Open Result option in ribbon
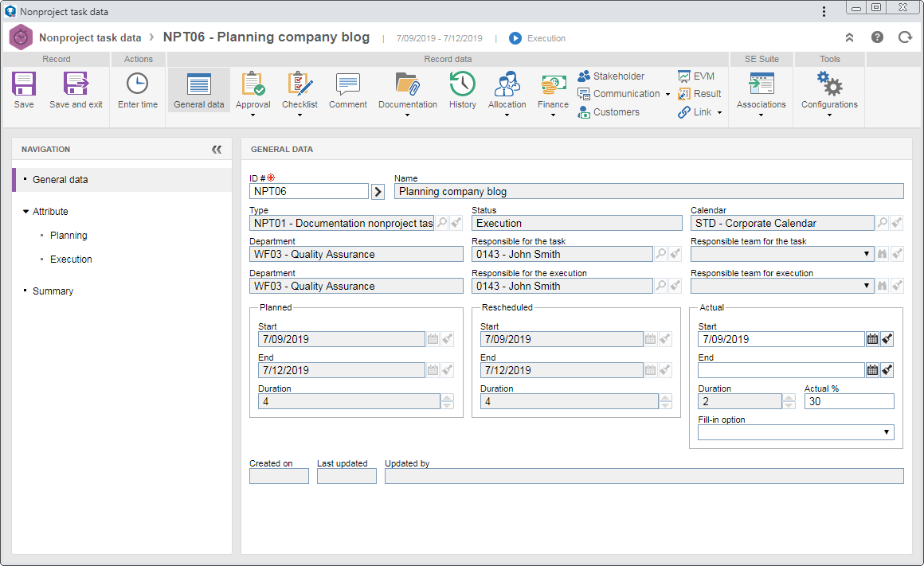The width and height of the screenshot is (924, 566). tap(699, 94)
